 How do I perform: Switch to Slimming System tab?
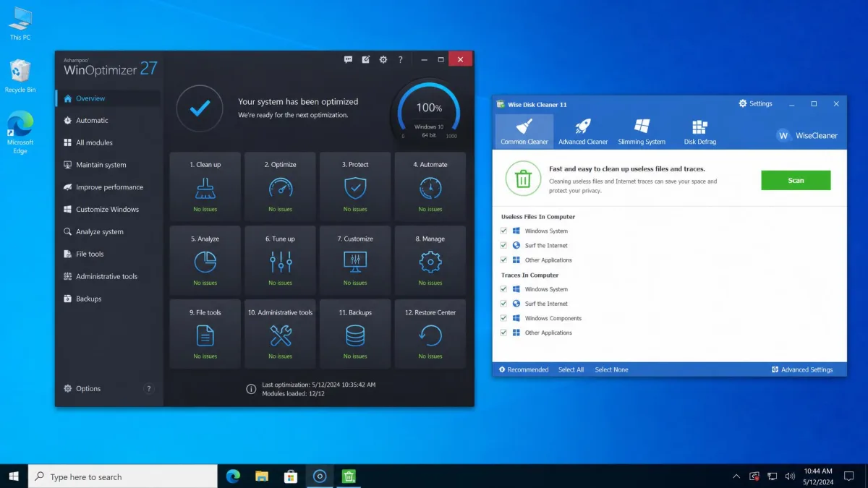coord(642,132)
